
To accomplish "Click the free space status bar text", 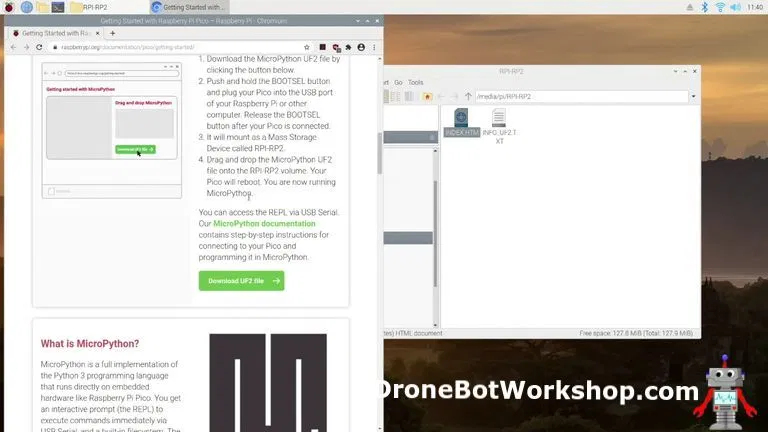I will tap(636, 333).
